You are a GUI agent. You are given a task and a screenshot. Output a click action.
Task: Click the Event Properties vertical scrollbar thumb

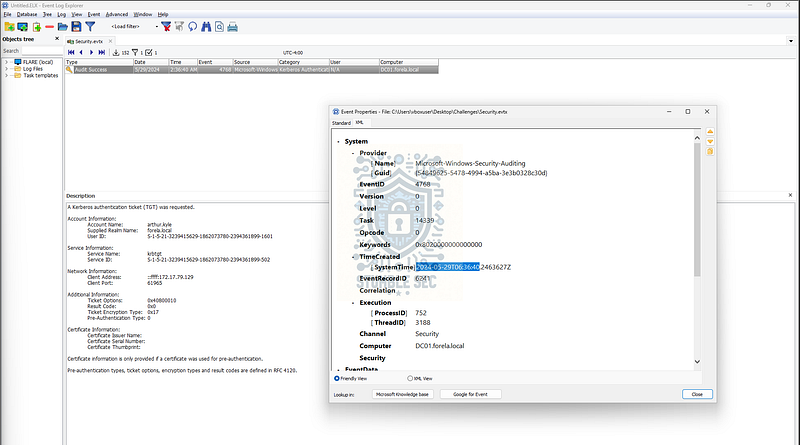697,209
